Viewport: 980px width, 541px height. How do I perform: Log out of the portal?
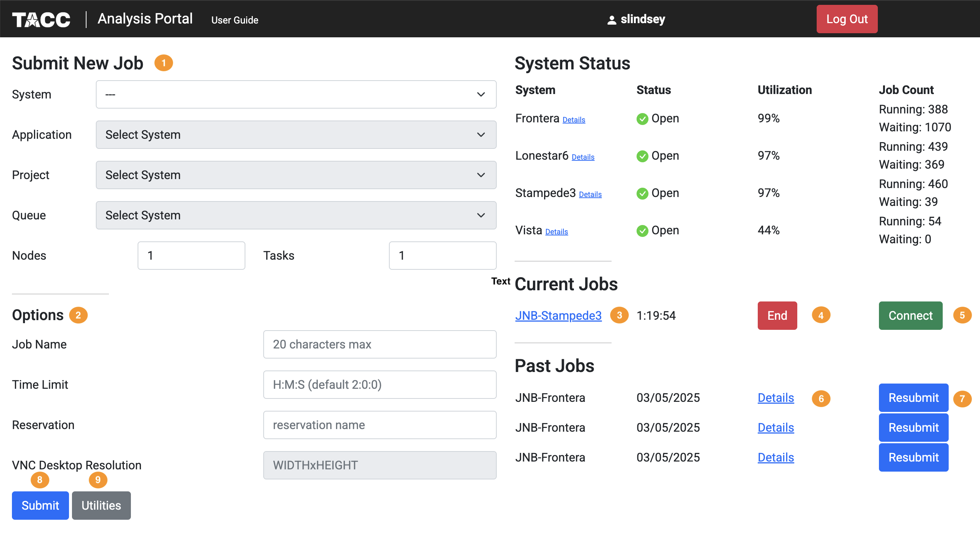pos(847,19)
